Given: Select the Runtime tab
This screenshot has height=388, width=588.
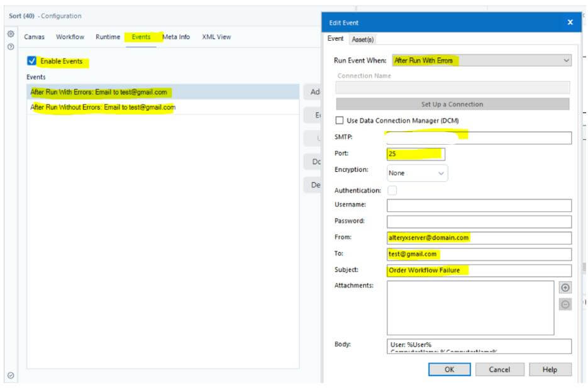Looking at the screenshot, I should pos(108,36).
